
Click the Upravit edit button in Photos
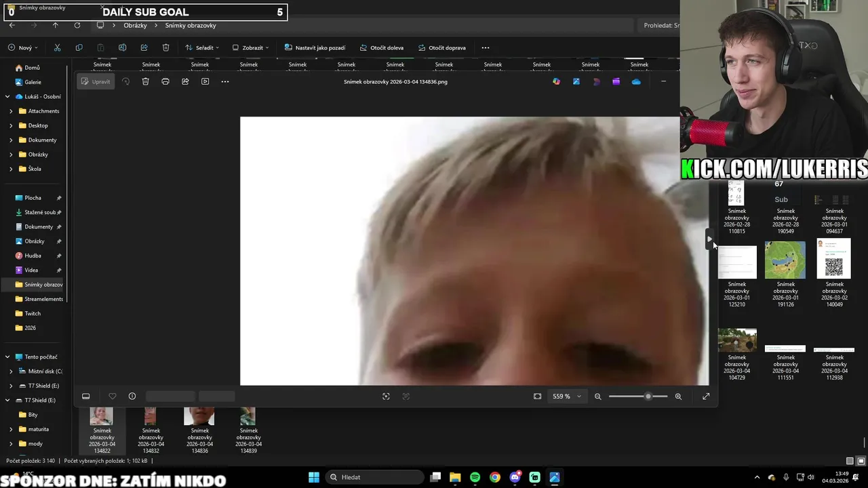pyautogui.click(x=95, y=81)
